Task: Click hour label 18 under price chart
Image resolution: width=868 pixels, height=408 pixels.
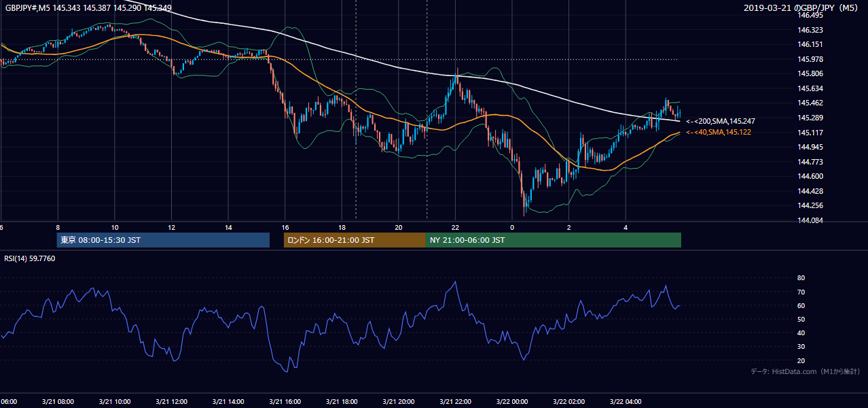Action: [x=342, y=228]
